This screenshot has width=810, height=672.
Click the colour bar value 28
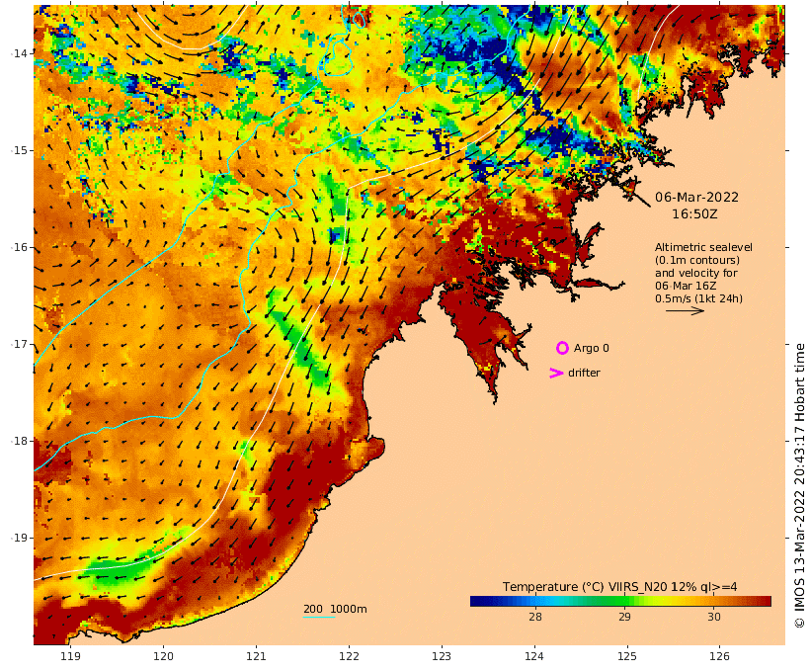534,617
